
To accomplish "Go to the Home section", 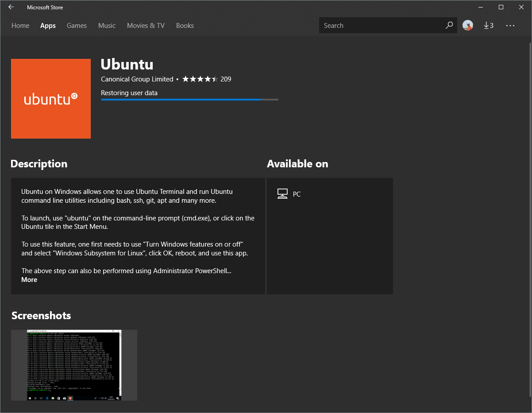I will click(20, 25).
